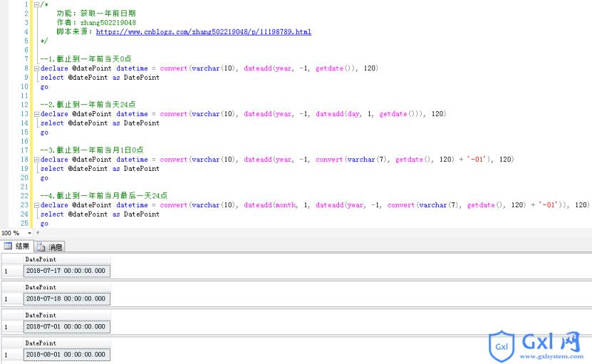Select the 2018-08-01 result cell

click(67, 355)
